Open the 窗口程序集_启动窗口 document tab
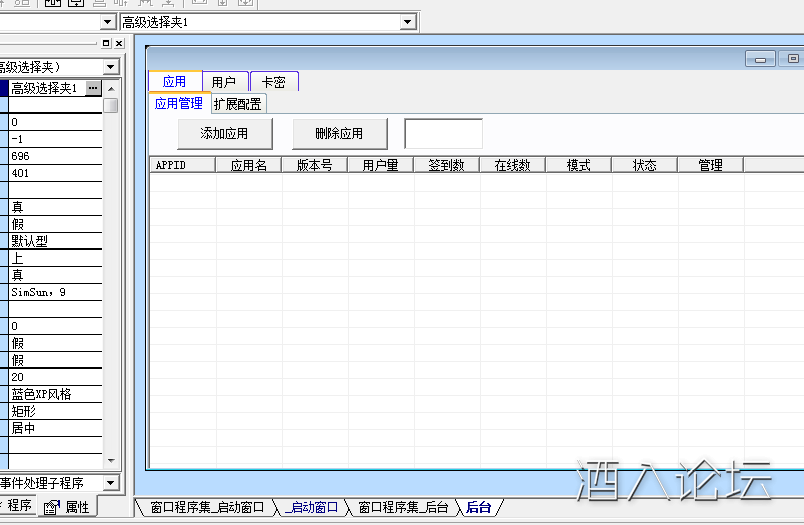 point(207,508)
